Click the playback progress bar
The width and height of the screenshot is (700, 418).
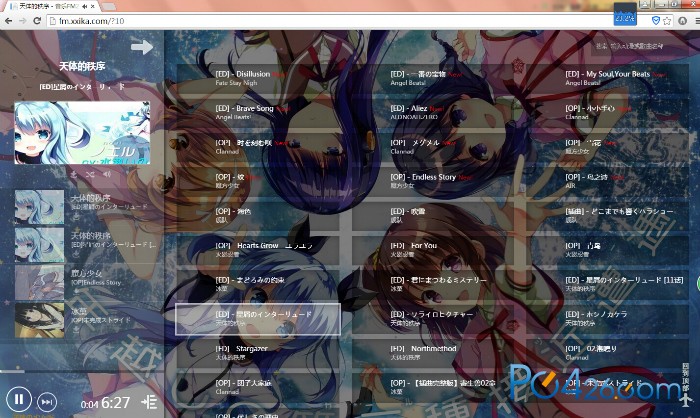pos(82,371)
